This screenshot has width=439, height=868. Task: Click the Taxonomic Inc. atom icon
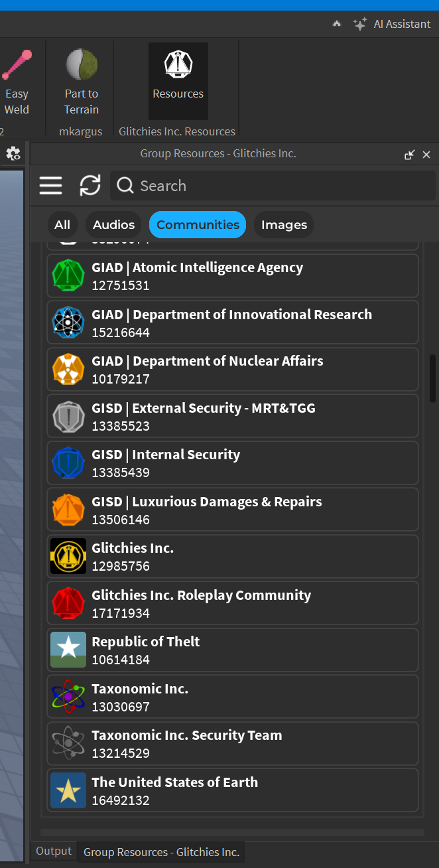68,697
